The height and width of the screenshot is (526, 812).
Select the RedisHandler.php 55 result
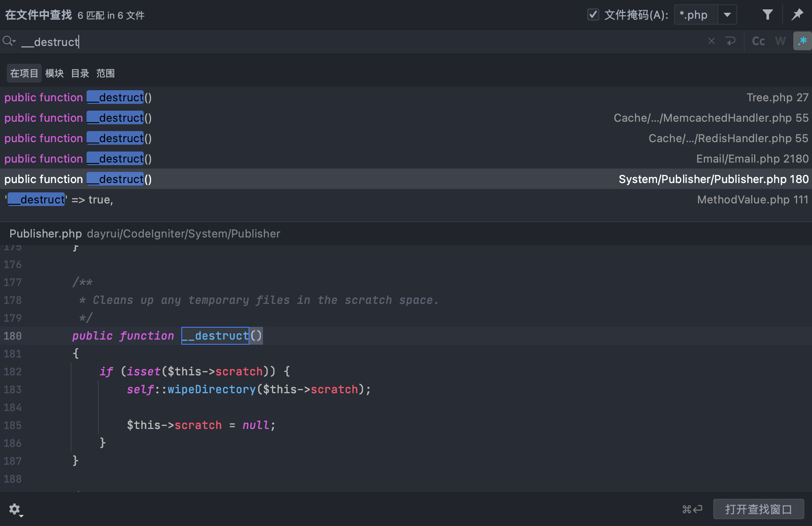point(406,138)
